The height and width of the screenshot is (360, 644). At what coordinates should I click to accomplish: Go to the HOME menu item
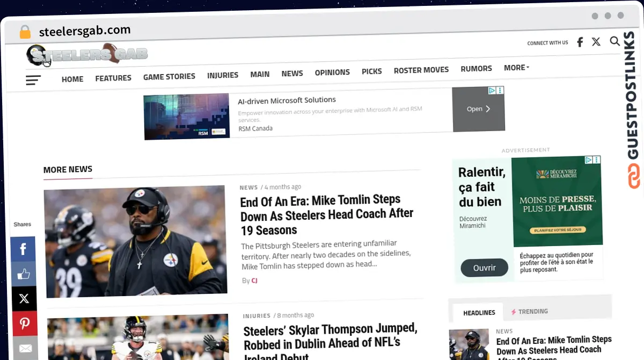(72, 79)
